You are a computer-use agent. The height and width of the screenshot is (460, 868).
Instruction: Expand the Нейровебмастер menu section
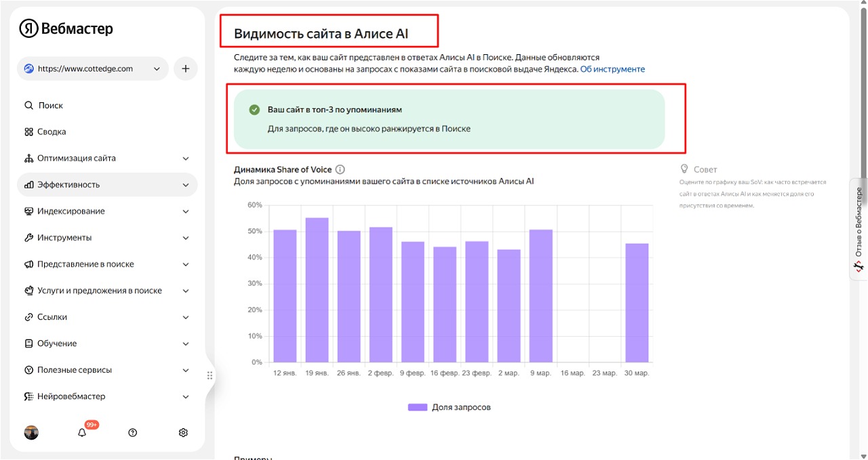pyautogui.click(x=106, y=396)
